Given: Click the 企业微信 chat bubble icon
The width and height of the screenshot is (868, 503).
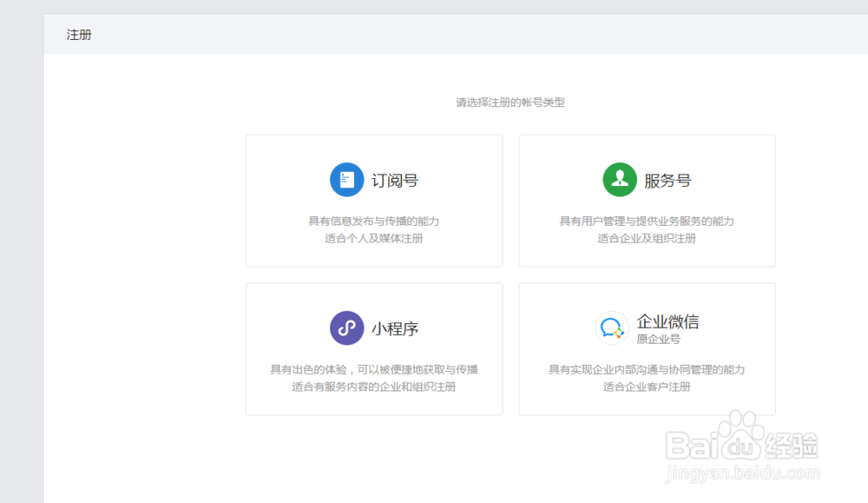Looking at the screenshot, I should pyautogui.click(x=612, y=328).
